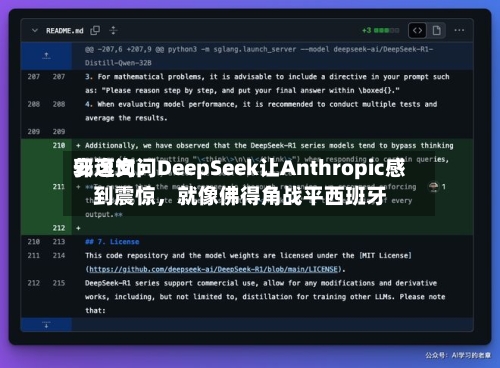Expand all lines icon next to README.md

click(113, 31)
